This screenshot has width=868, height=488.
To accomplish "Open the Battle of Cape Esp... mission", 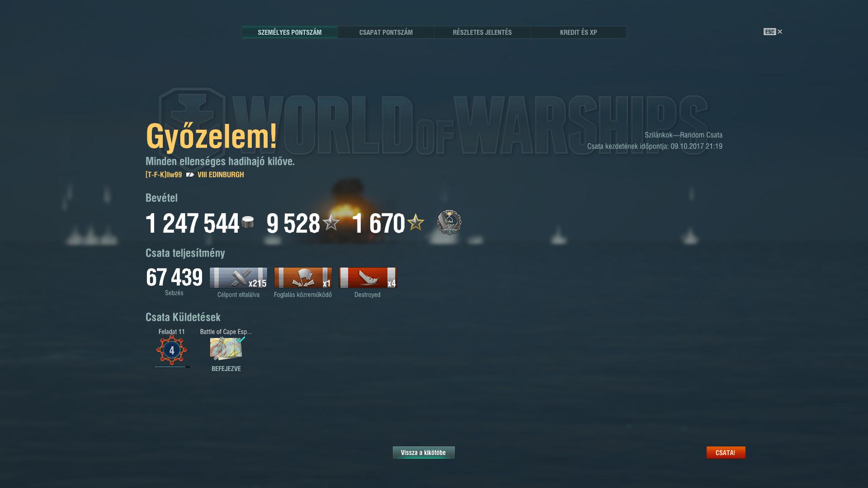I will (x=226, y=348).
